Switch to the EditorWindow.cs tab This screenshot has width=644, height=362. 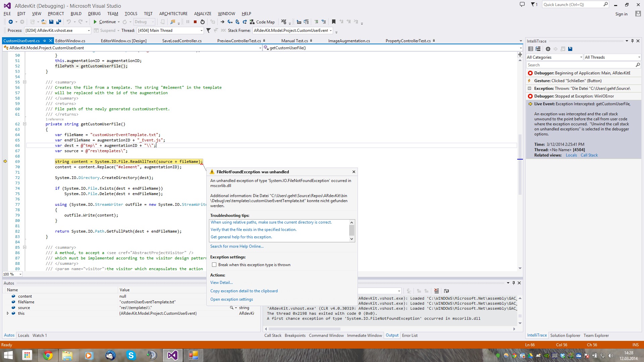70,41
